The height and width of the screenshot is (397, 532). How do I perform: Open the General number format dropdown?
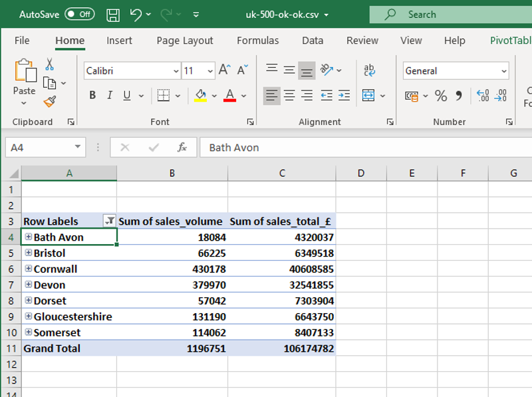[x=503, y=71]
